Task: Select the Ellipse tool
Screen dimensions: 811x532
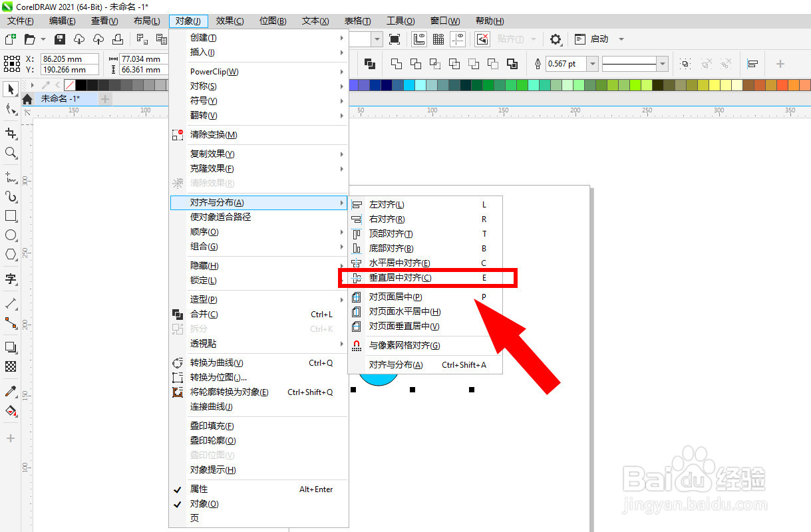Action: tap(9, 235)
